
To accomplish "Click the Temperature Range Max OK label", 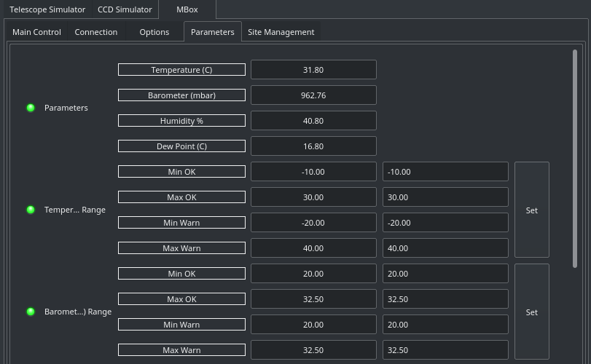I will (x=181, y=197).
